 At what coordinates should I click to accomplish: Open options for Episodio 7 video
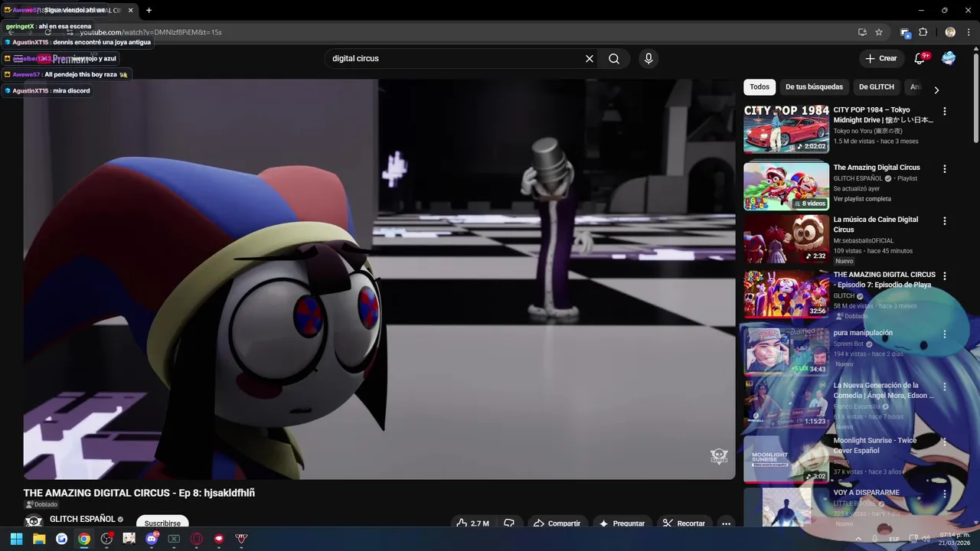[x=944, y=275]
